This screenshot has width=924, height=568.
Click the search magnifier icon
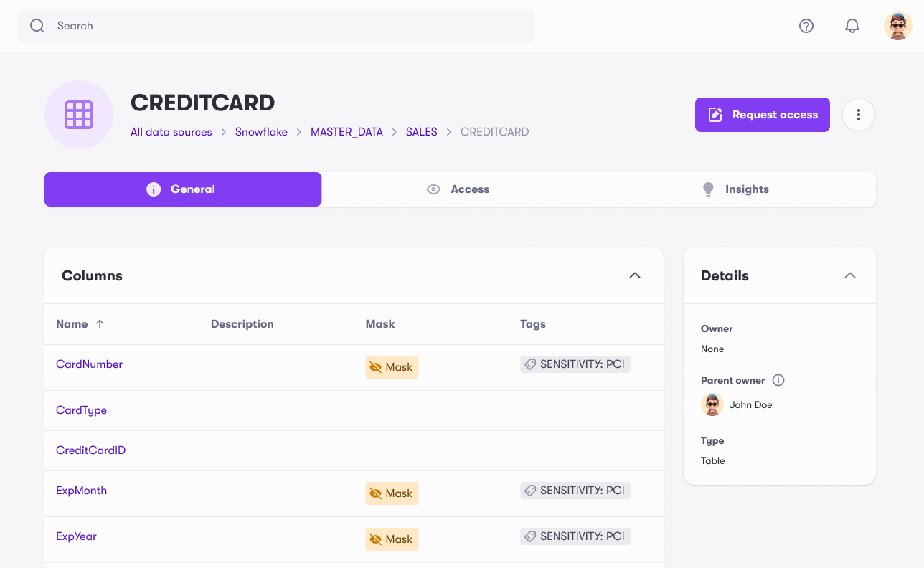point(37,25)
